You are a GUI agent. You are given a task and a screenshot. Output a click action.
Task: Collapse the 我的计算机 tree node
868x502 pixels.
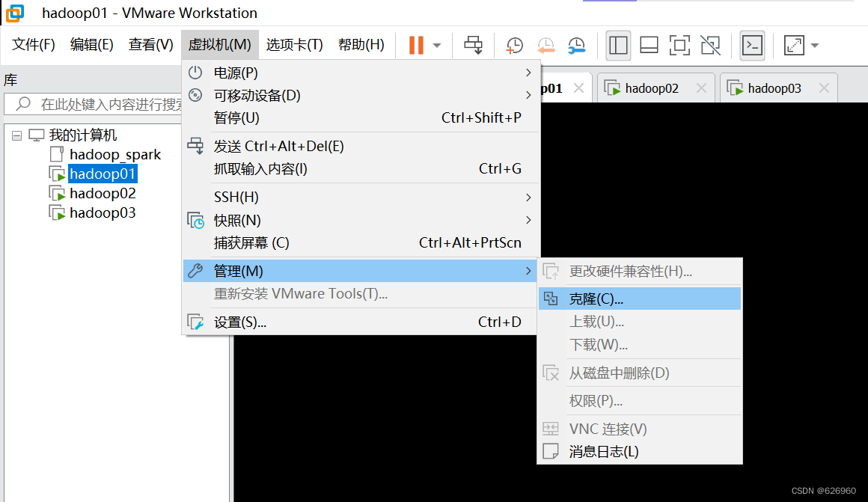16,135
